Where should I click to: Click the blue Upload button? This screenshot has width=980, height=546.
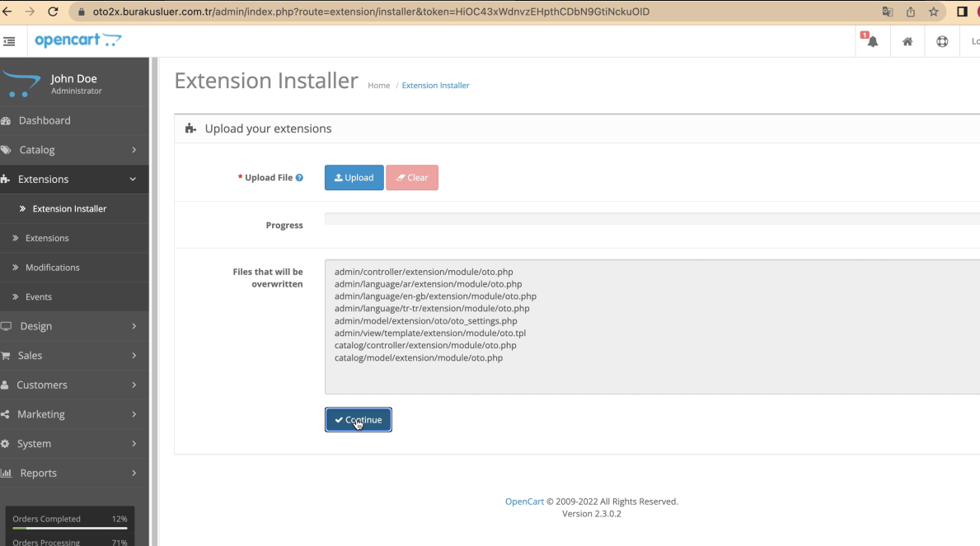[x=354, y=177]
